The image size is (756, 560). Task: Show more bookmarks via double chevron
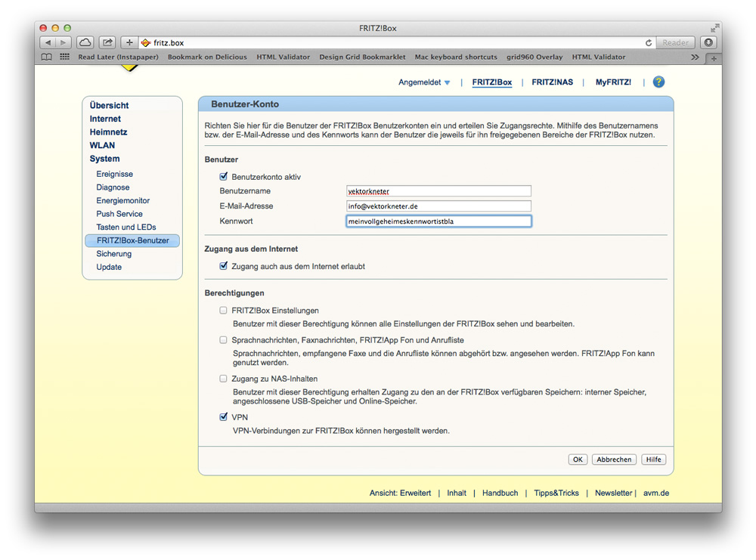(695, 57)
